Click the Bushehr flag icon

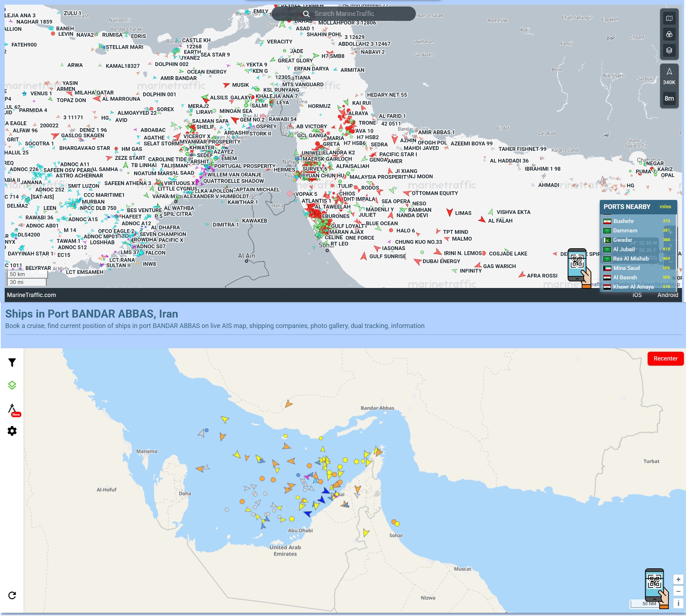[607, 221]
